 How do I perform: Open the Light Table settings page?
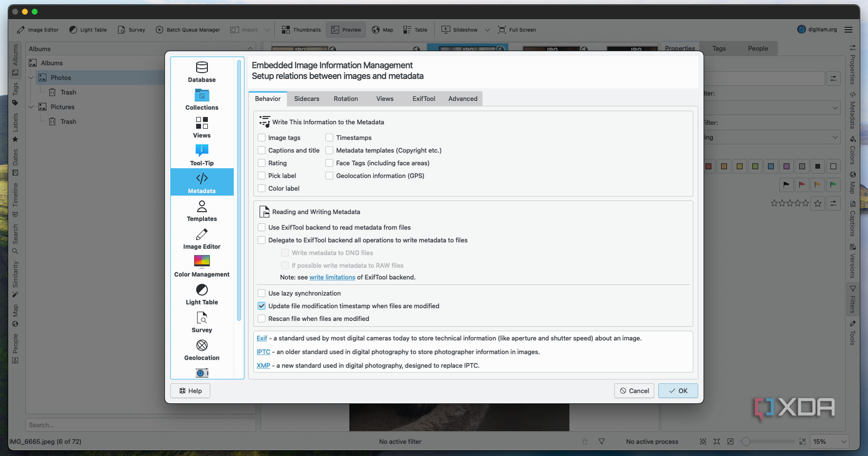tap(202, 294)
